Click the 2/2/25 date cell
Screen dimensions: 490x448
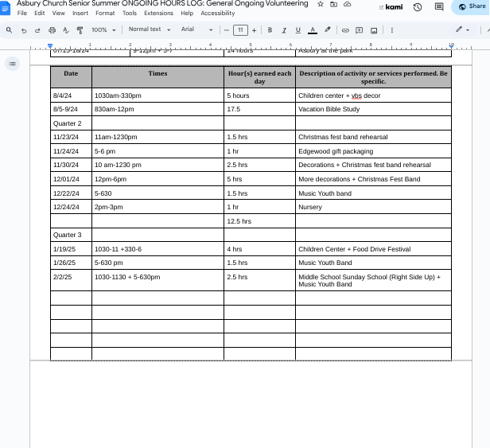[71, 280]
